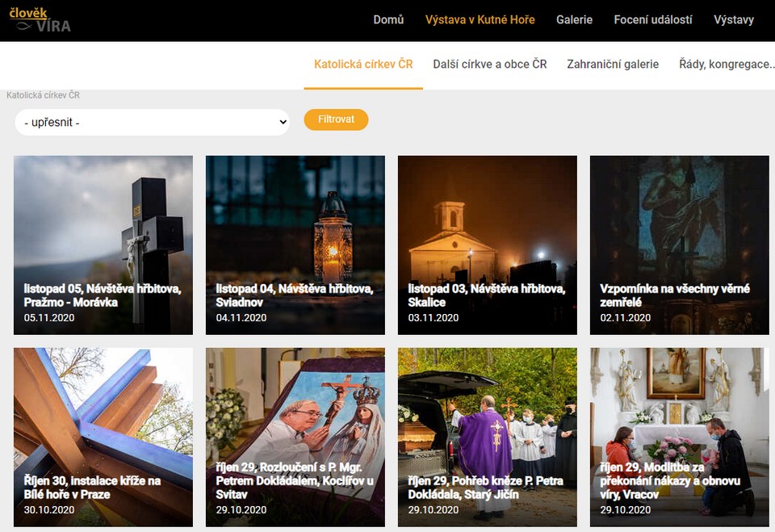Click the Katolická církev ČR breadcrumb text
This screenshot has height=532, width=775.
pos(43,95)
